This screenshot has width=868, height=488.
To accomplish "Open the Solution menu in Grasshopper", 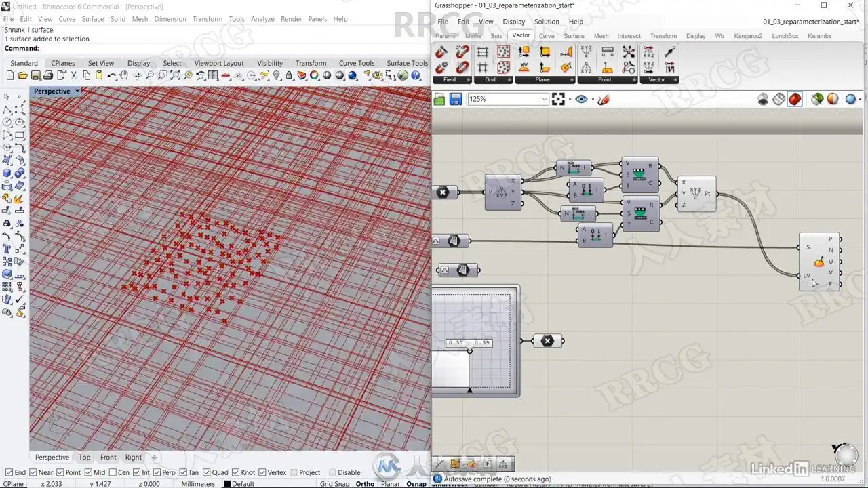I will pyautogui.click(x=547, y=22).
